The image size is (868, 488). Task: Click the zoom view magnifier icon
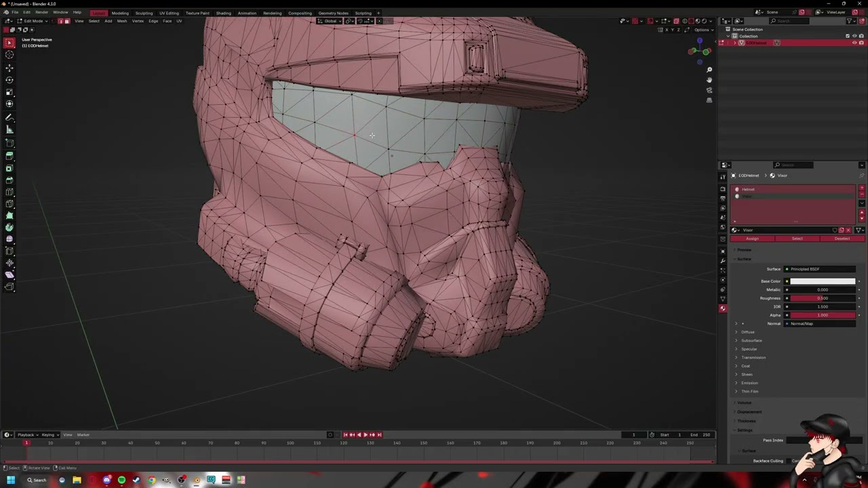[709, 70]
